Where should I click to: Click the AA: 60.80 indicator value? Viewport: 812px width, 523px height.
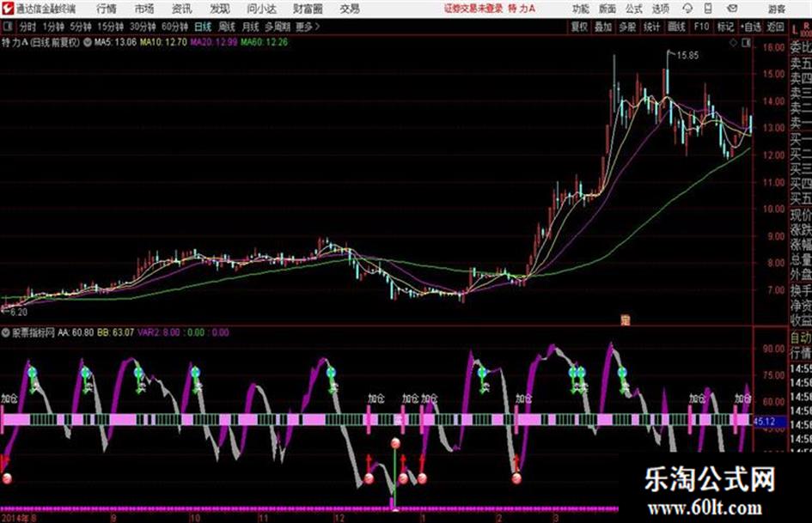pyautogui.click(x=76, y=332)
